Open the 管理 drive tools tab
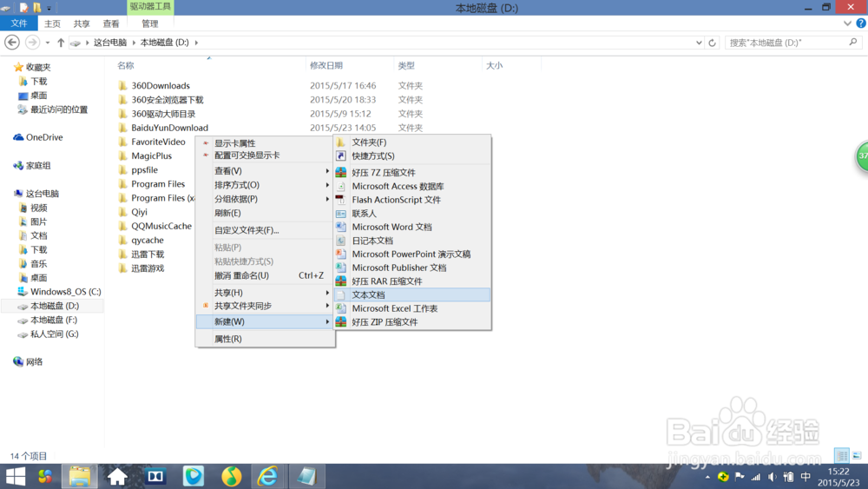This screenshot has width=868, height=489. [150, 23]
